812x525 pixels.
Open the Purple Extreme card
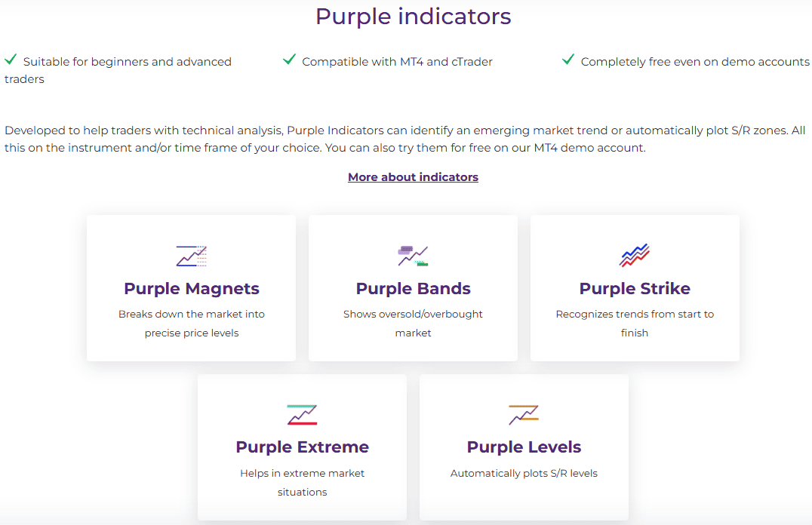tap(302, 447)
